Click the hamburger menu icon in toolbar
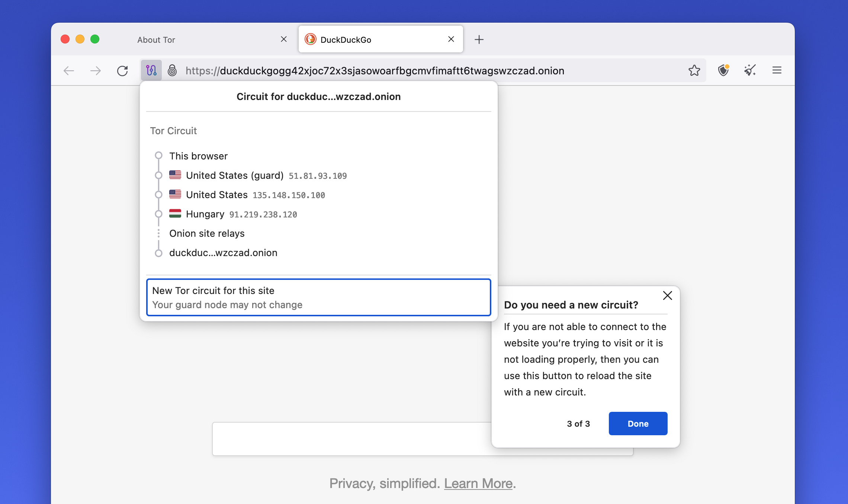Image resolution: width=848 pixels, height=504 pixels. (777, 70)
